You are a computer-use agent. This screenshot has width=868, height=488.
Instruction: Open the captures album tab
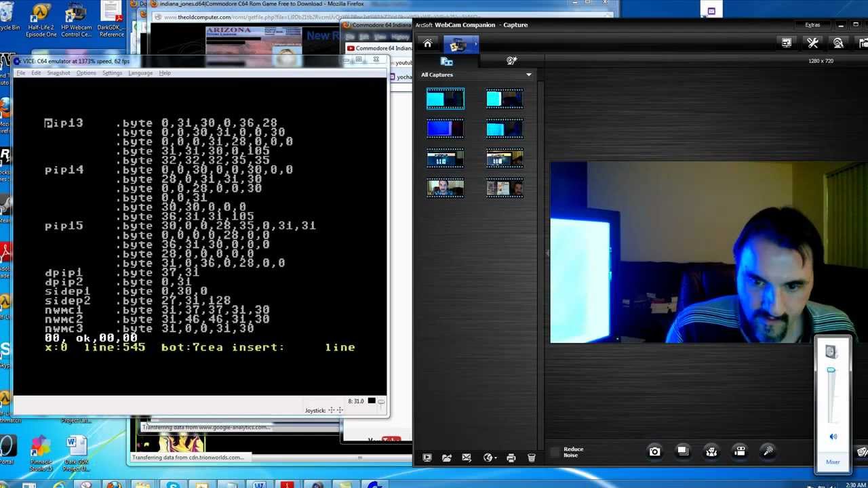[x=447, y=61]
